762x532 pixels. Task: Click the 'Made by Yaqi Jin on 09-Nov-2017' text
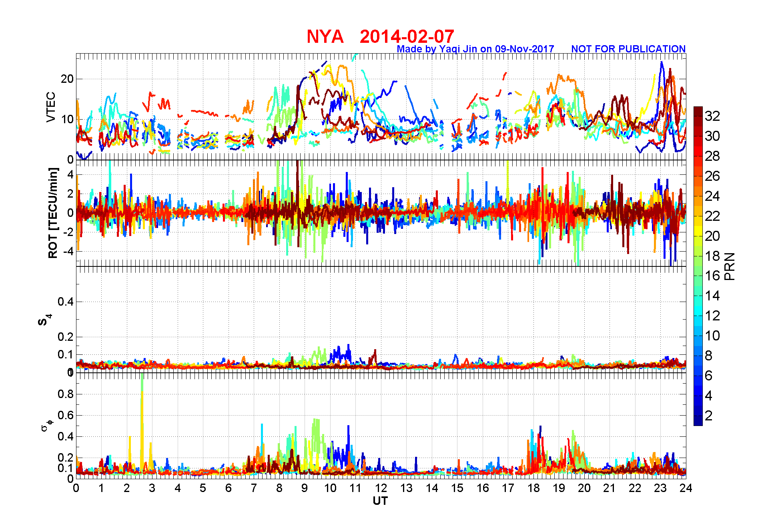tap(475, 49)
